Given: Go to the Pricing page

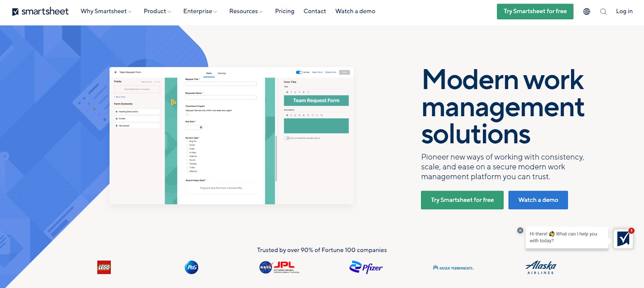Looking at the screenshot, I should pos(285,11).
